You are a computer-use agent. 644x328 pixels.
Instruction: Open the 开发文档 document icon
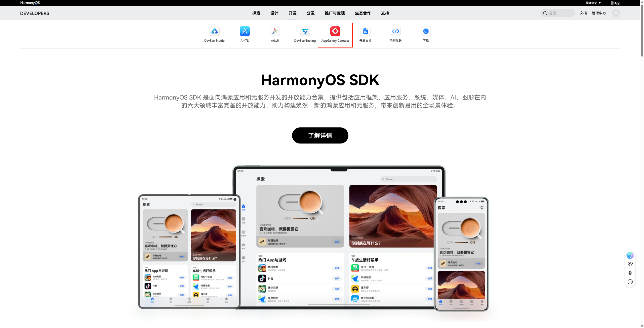point(365,31)
